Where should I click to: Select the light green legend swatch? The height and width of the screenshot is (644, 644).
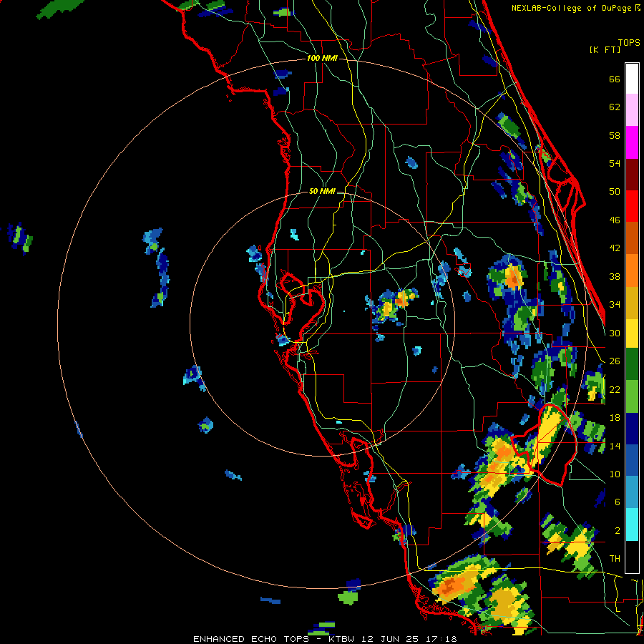click(632, 396)
